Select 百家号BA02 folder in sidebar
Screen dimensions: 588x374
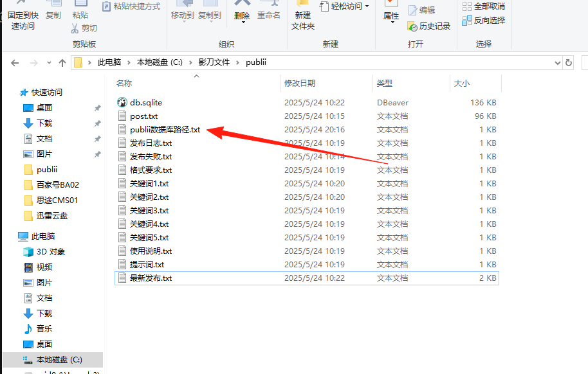tap(57, 185)
